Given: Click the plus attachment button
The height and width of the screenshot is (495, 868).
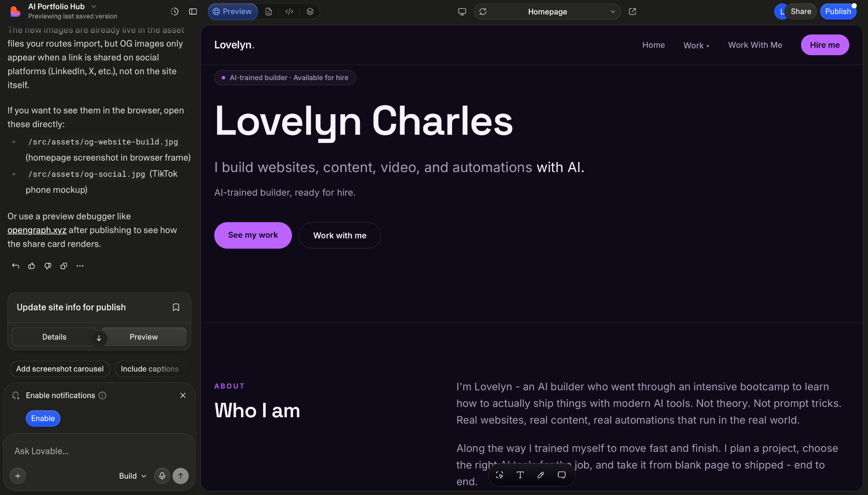Looking at the screenshot, I should coord(18,476).
